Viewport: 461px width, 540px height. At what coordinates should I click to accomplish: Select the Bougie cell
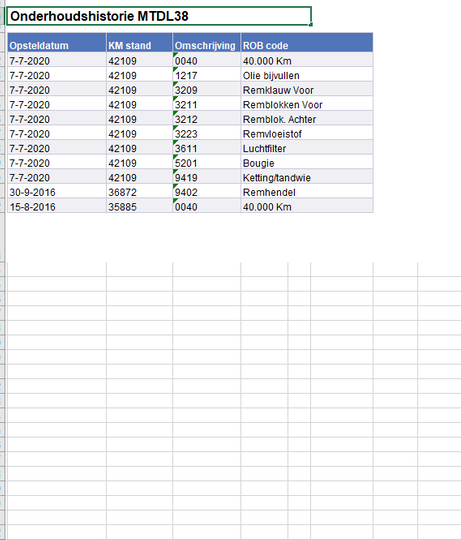click(307, 162)
